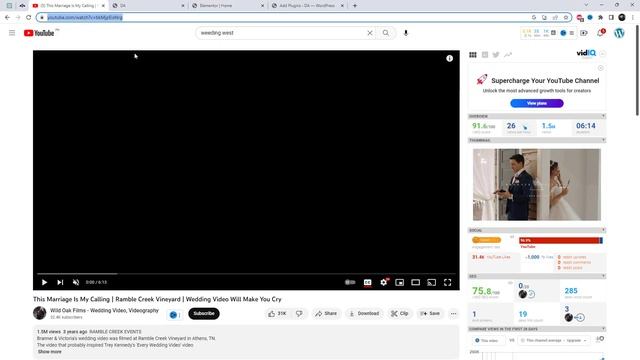Collapse the Compare Views section
This screenshot has width=640, height=360.
click(x=603, y=329)
